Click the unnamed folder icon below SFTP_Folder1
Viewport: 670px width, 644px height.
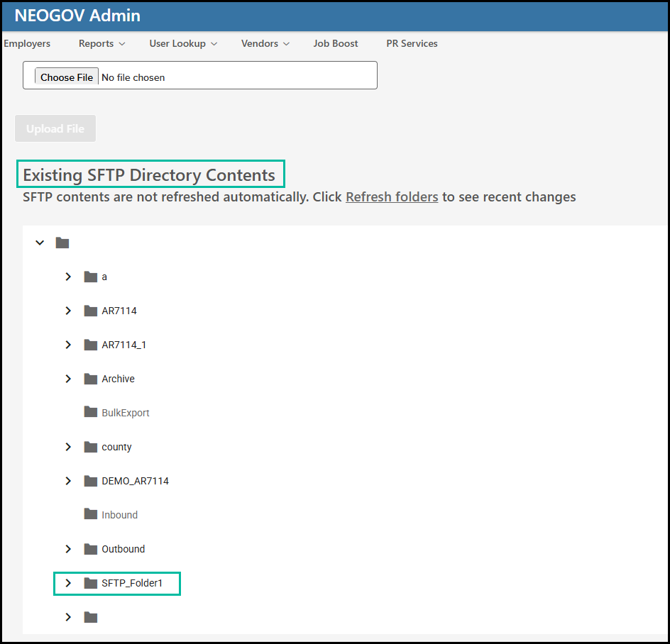click(91, 617)
